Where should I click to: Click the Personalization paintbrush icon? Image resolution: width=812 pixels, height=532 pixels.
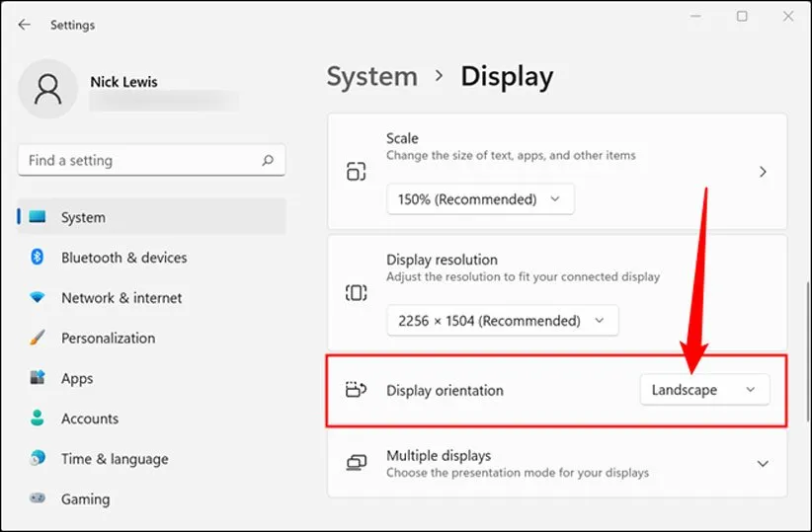(38, 338)
